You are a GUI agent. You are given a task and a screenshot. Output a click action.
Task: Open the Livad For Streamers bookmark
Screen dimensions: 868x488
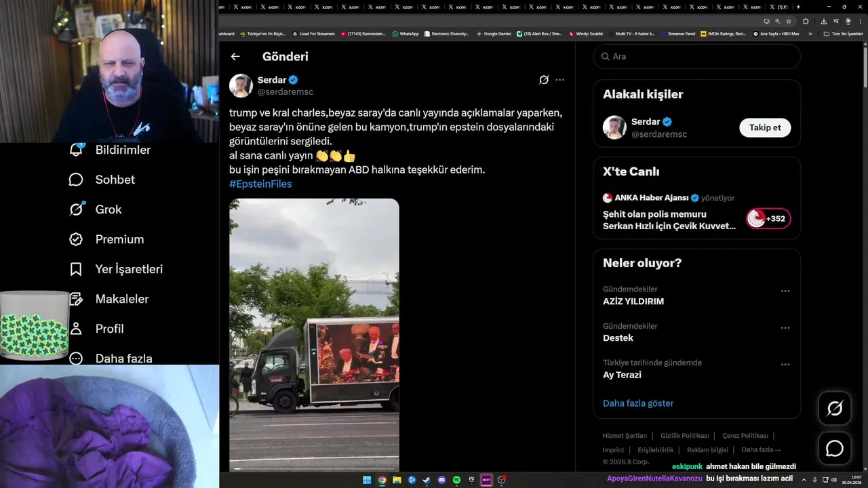(x=313, y=33)
